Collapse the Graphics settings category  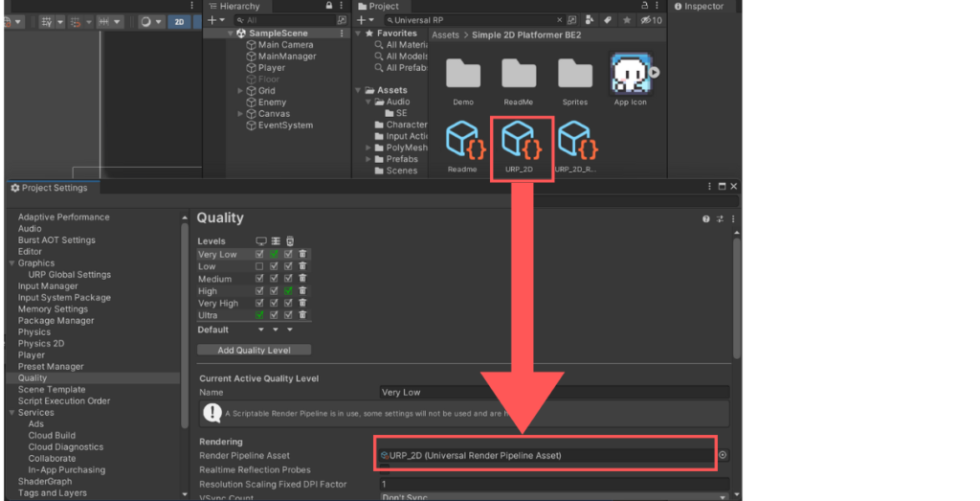(x=11, y=263)
